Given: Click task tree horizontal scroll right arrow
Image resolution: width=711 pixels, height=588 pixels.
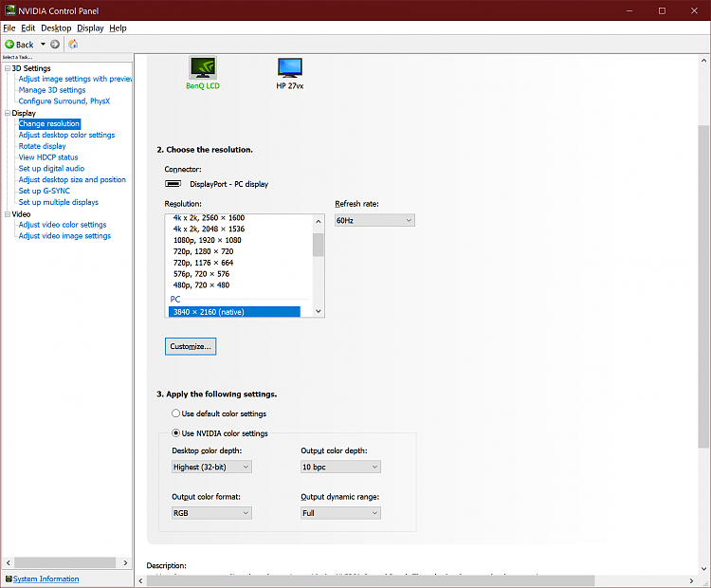Looking at the screenshot, I should [x=125, y=563].
